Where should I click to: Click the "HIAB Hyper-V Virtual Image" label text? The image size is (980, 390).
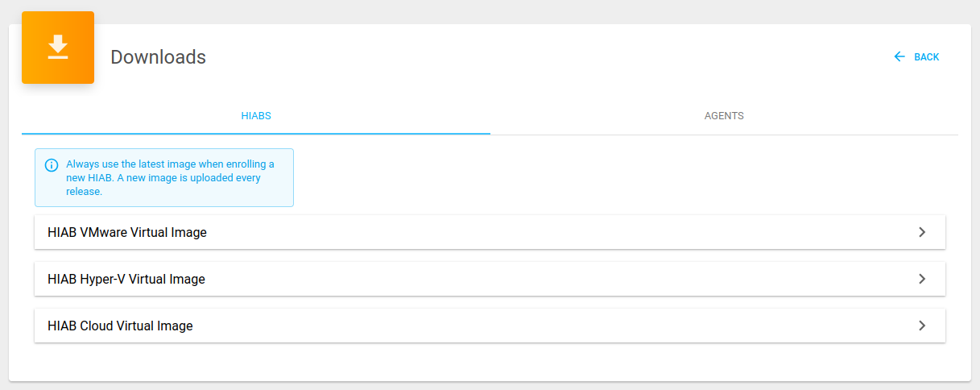126,279
